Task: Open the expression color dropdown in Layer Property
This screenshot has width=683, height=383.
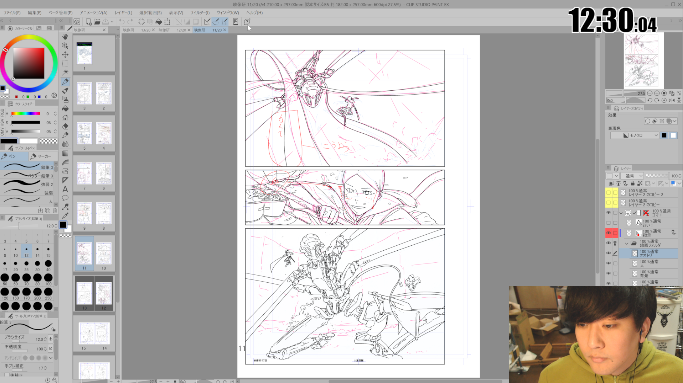Action: point(634,136)
